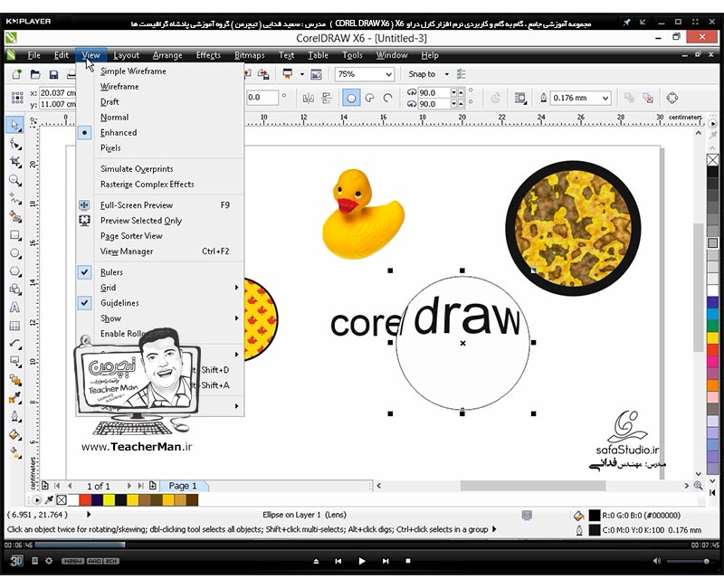Click the red swatch in document palette
Viewport: 724px width, 588px height.
coord(85,500)
